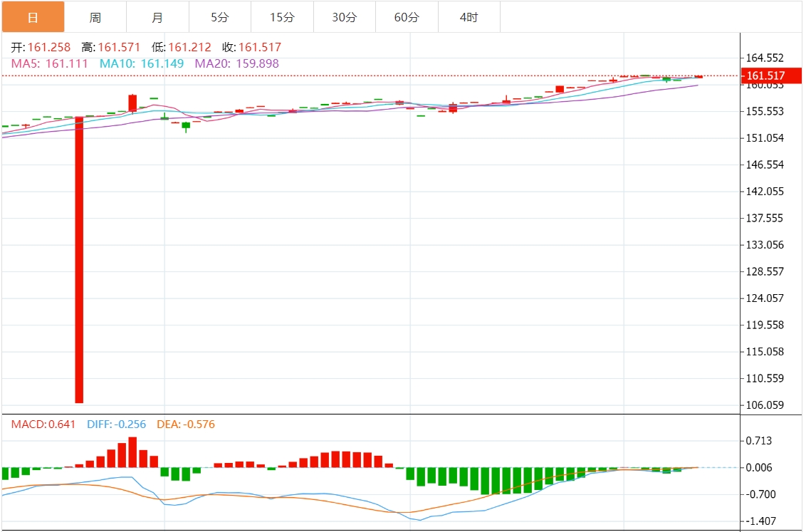Select the 日 daily chart tab
This screenshot has width=811, height=532.
pyautogui.click(x=33, y=18)
